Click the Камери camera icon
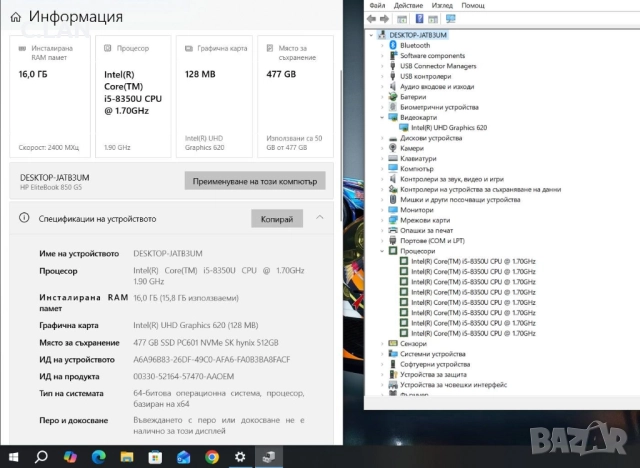The height and width of the screenshot is (468, 640). (393, 148)
